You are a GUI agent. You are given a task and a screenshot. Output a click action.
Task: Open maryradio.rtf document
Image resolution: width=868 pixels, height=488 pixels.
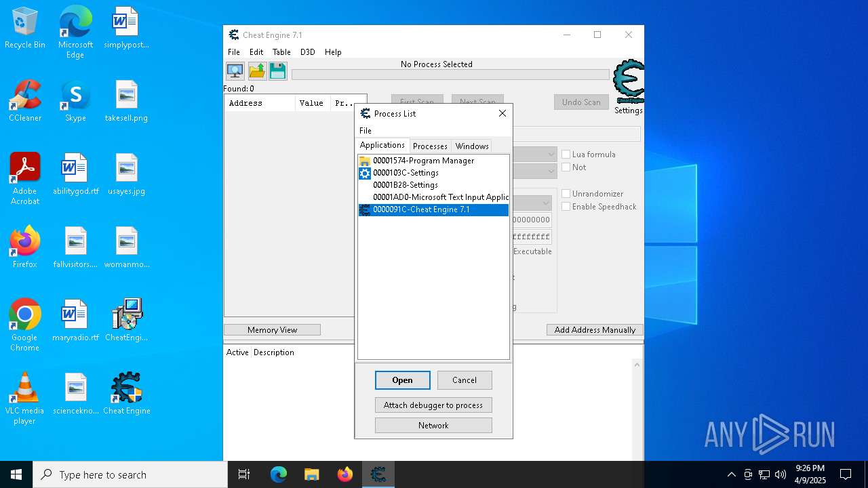(x=75, y=321)
